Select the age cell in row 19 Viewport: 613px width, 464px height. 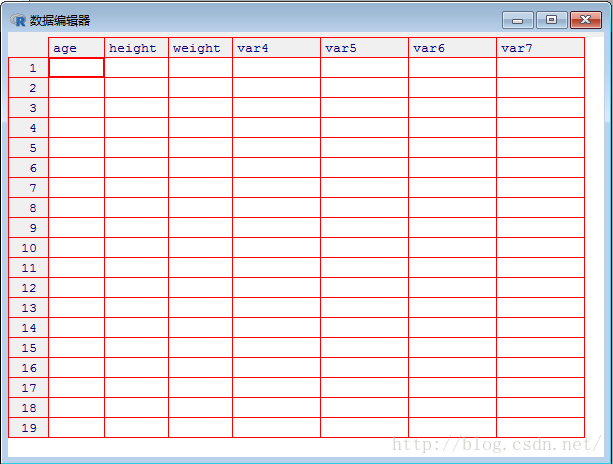coord(76,428)
